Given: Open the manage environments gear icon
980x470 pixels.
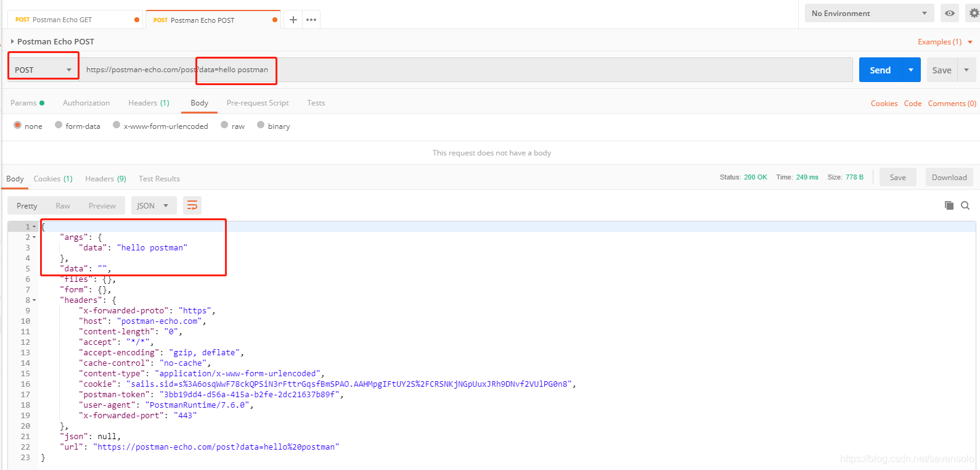Looking at the screenshot, I should coord(974,13).
